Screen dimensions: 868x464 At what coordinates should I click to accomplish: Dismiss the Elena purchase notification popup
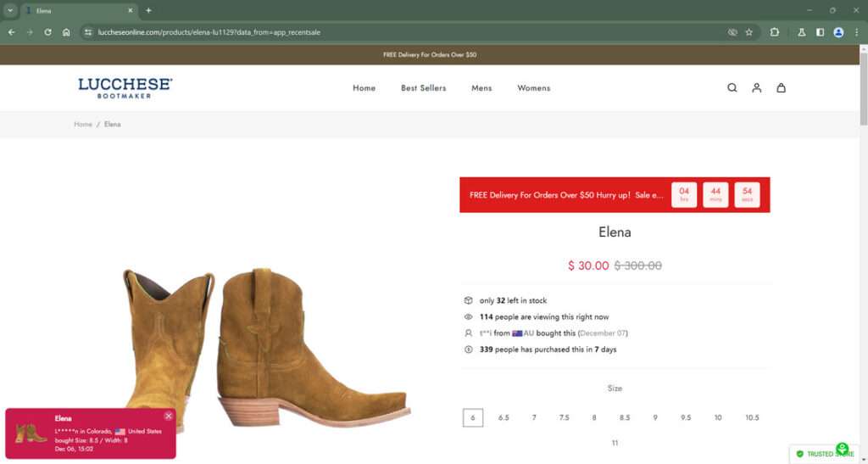point(169,416)
